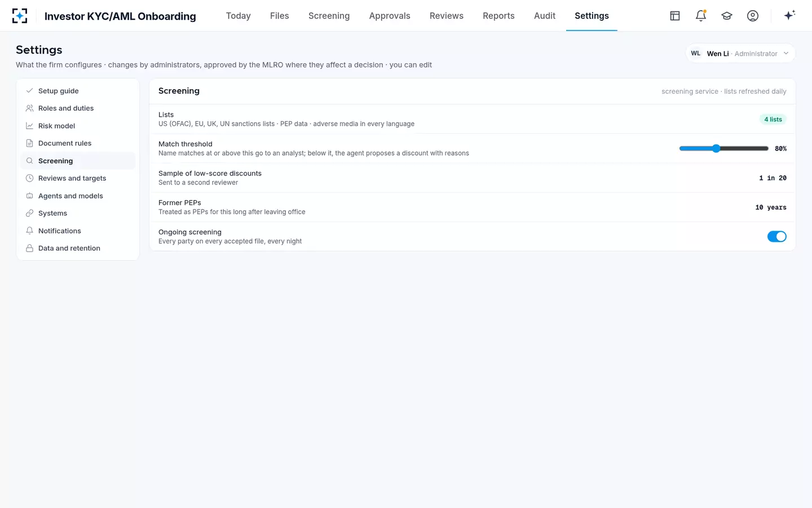Select the Settings tab
The image size is (812, 508).
pyautogui.click(x=592, y=16)
